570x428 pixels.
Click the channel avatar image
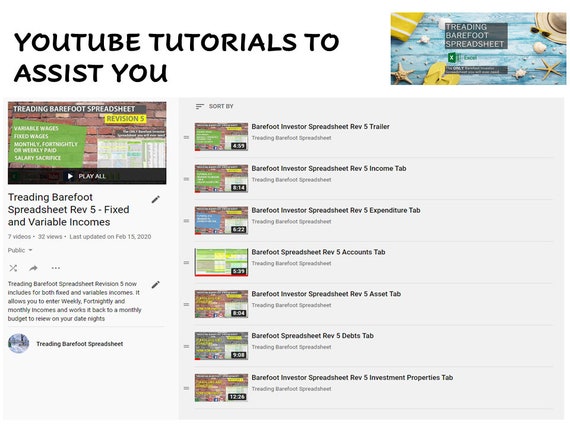(x=19, y=344)
